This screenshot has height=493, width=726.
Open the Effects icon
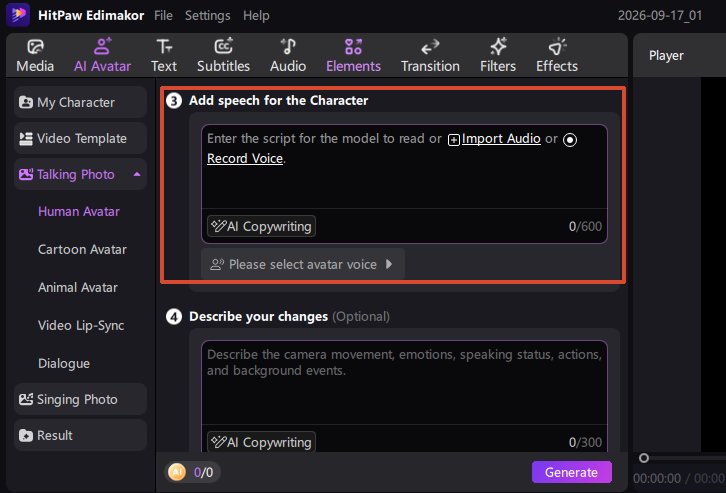tap(557, 46)
